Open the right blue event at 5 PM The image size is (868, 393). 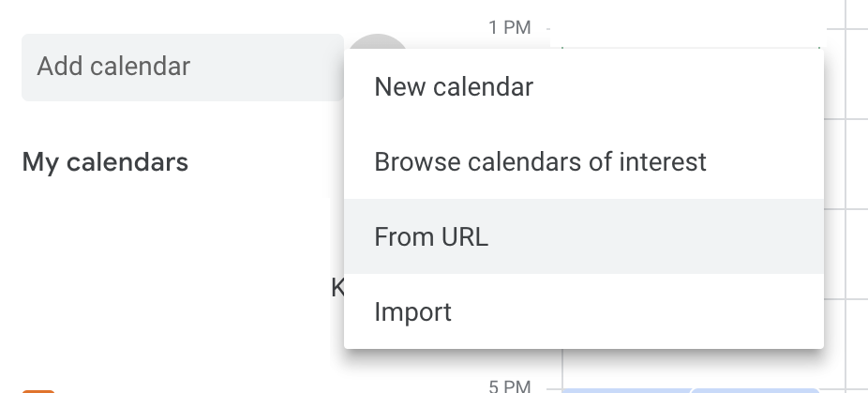coord(756,389)
